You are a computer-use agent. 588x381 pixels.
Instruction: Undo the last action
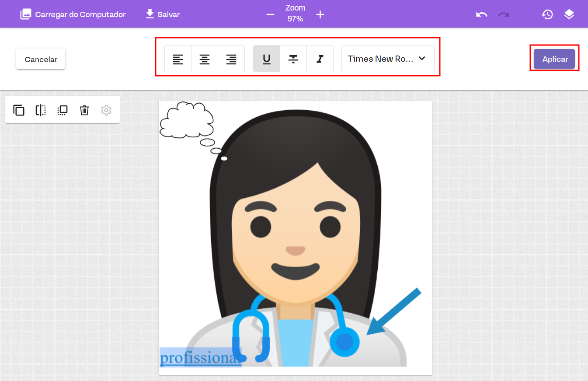(x=481, y=14)
